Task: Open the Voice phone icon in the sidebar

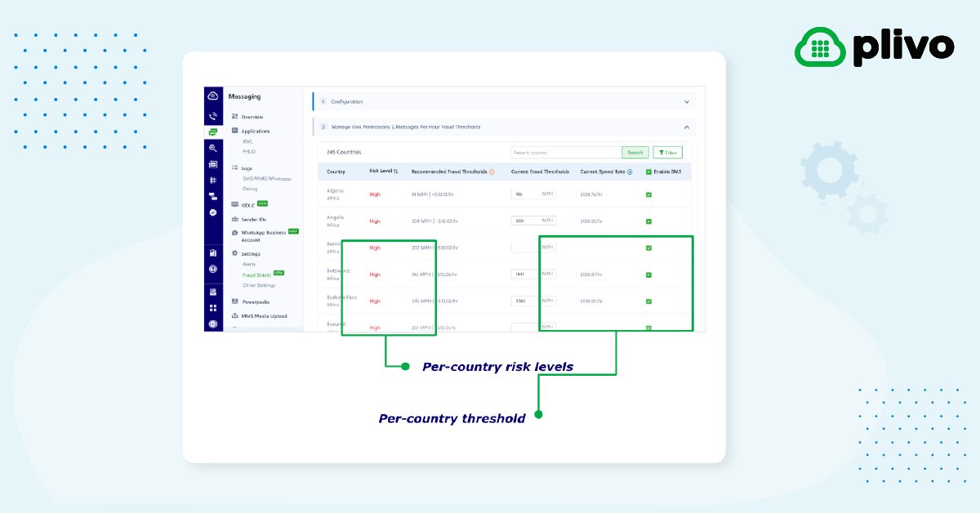Action: (213, 116)
